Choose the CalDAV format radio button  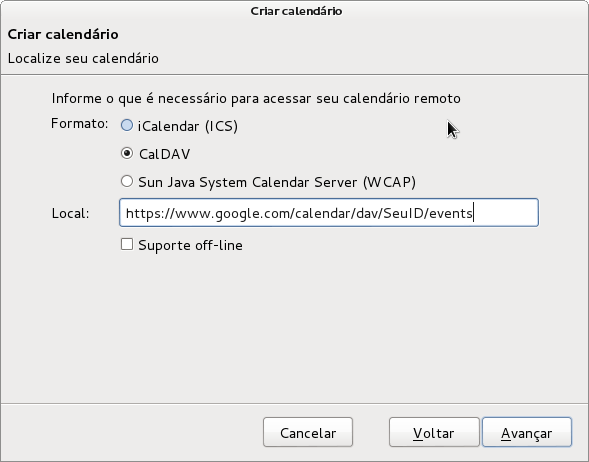[x=127, y=153]
